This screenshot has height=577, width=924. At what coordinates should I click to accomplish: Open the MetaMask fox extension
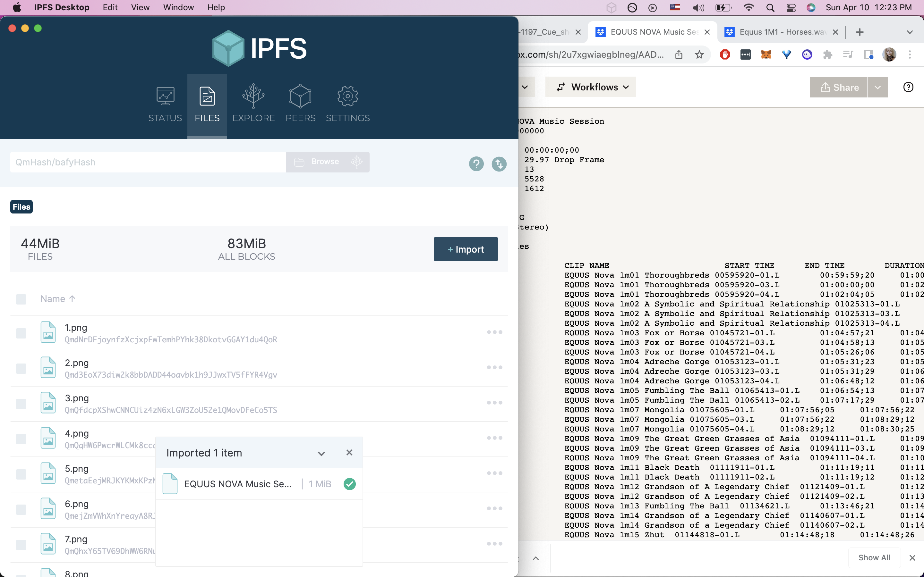(766, 54)
